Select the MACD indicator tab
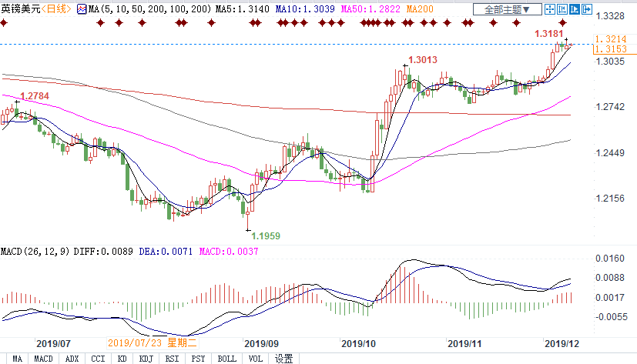Screen dimensions: 637x364 (44, 358)
